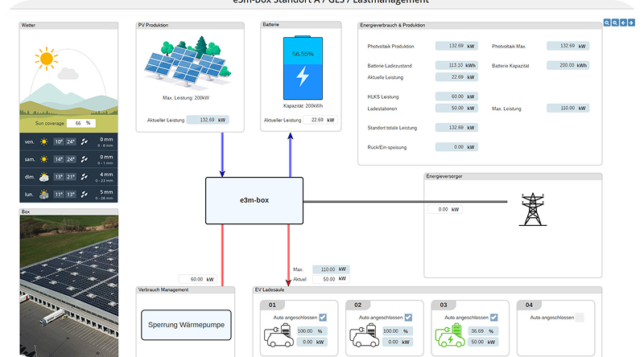Toggle Auto angeschlossen checkbox for station 02
The width and height of the screenshot is (644, 357).
408,318
